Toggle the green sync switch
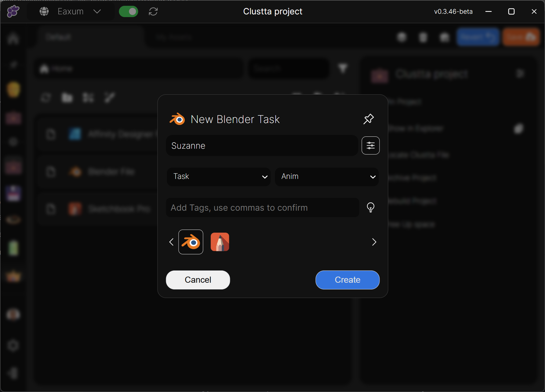The width and height of the screenshot is (545, 392). pos(129,12)
